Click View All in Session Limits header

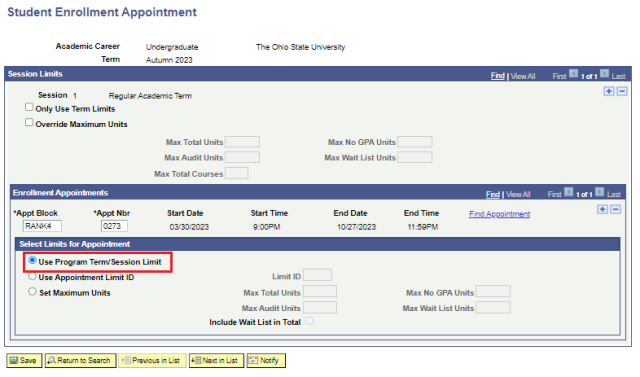tap(523, 76)
